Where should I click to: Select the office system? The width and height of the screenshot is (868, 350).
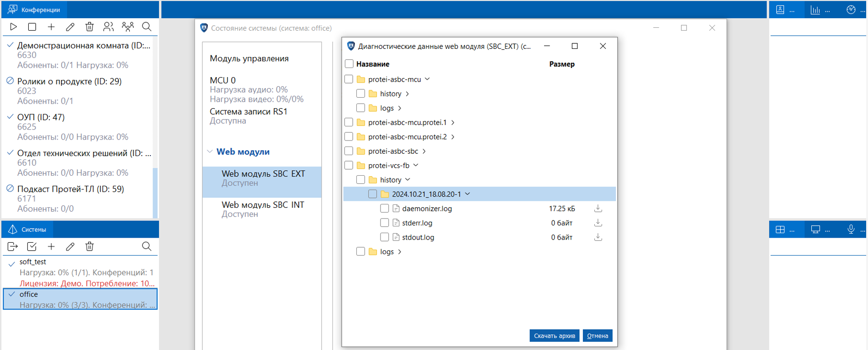80,299
